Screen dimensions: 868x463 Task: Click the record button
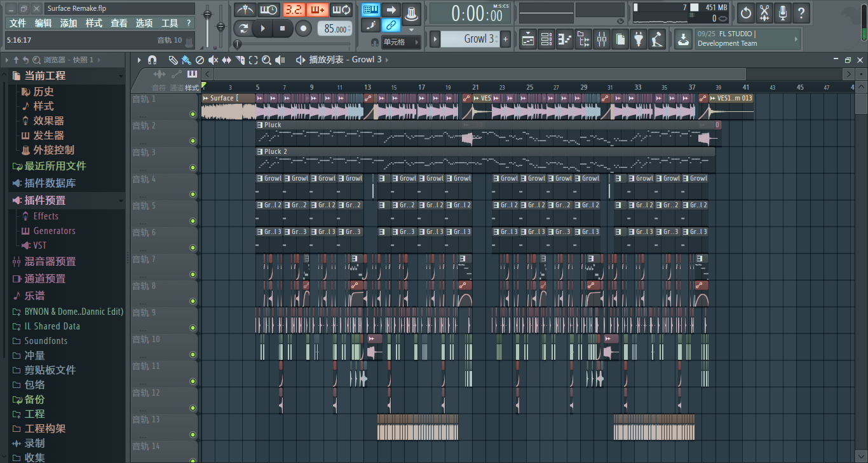click(x=304, y=29)
